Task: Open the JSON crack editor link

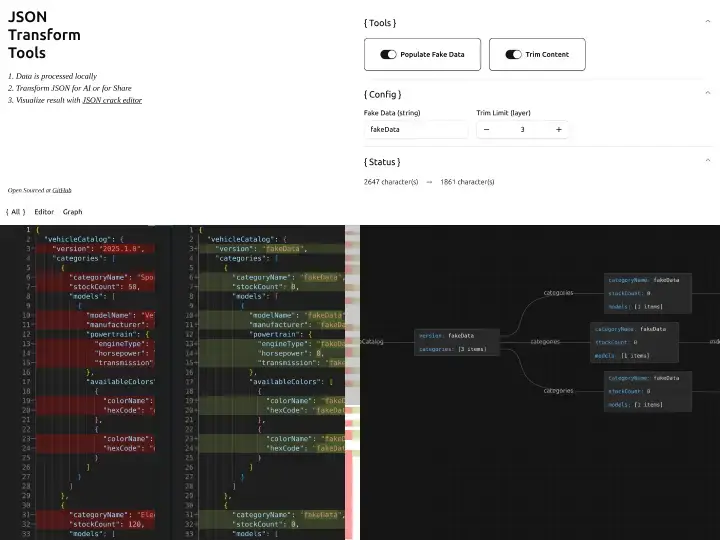Action: (112, 100)
